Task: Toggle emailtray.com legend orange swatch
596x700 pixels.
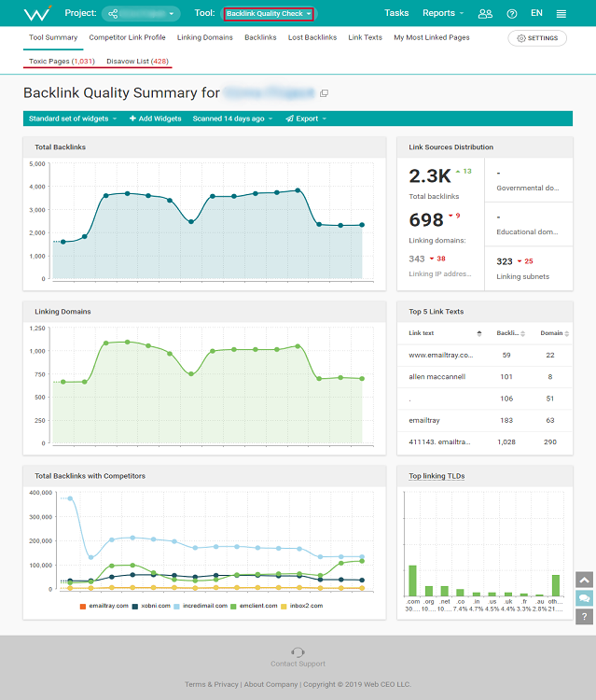Action: [x=82, y=607]
